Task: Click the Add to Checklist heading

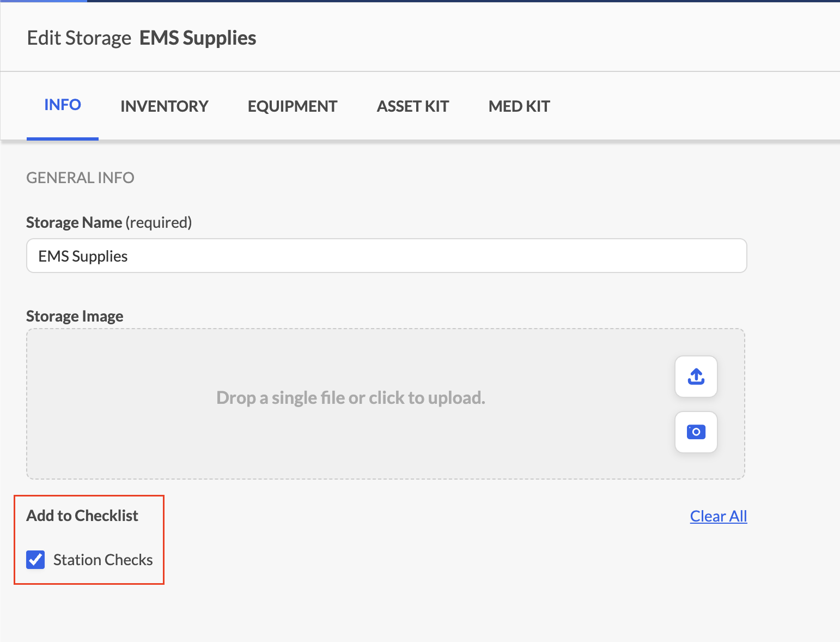Action: click(82, 516)
